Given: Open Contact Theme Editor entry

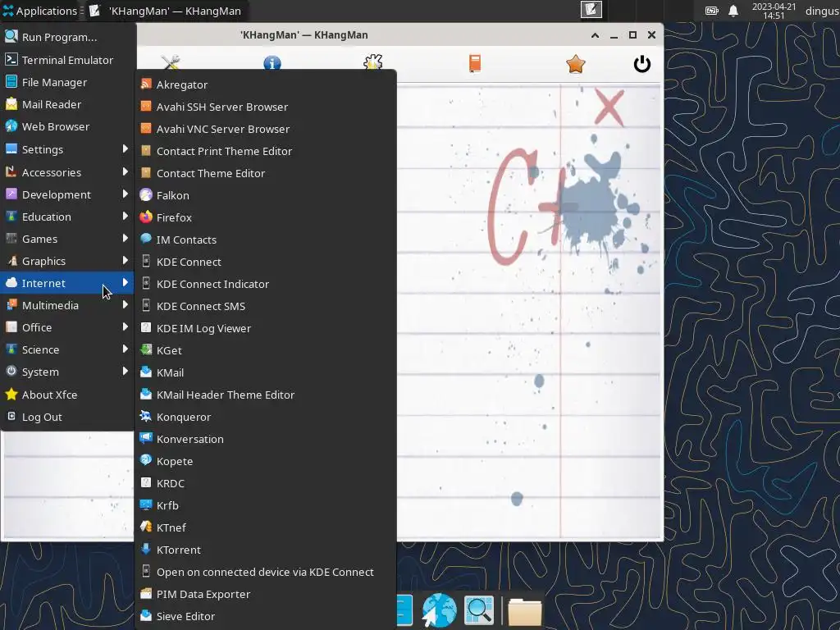Looking at the screenshot, I should [266, 173].
